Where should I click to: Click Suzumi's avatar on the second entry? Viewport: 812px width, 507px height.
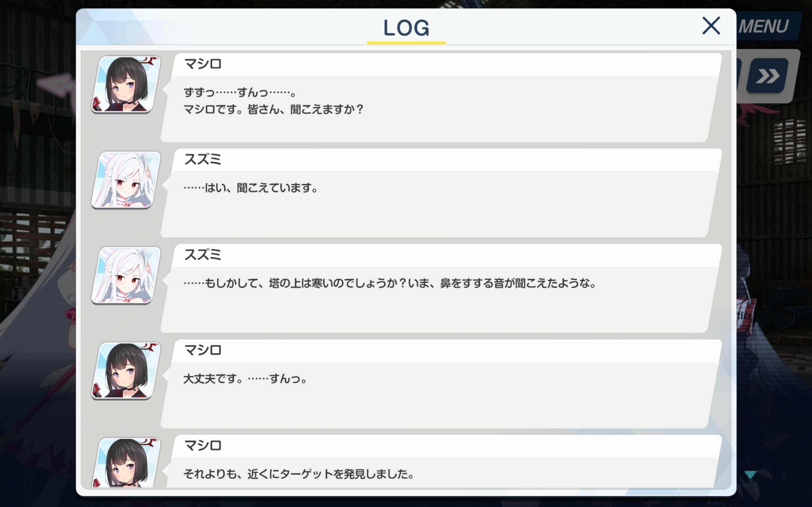[126, 180]
